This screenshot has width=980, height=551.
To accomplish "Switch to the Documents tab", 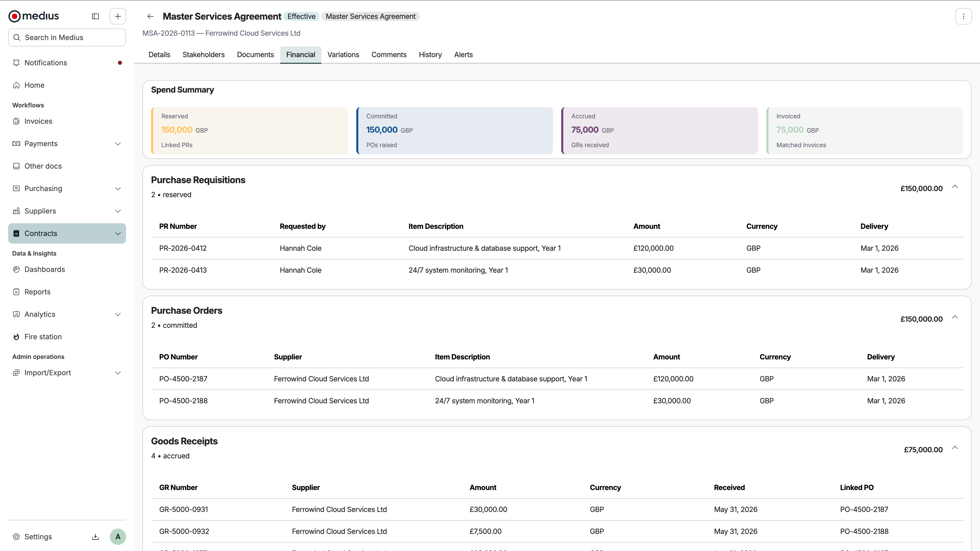I will 255,55.
